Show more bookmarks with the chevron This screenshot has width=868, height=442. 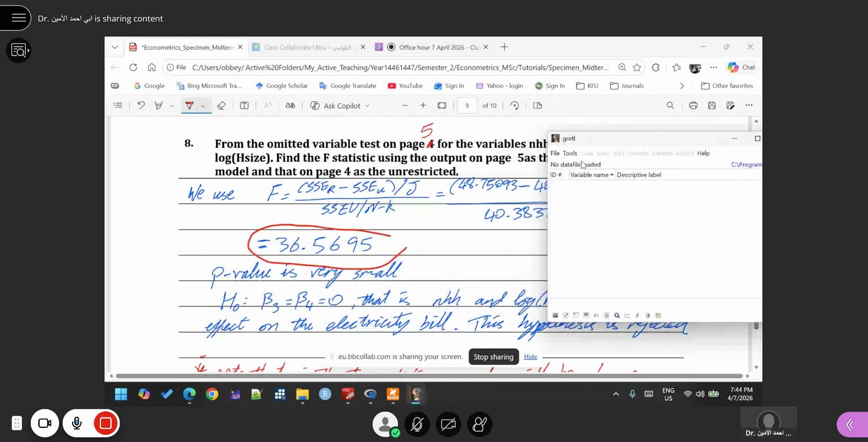coord(682,86)
